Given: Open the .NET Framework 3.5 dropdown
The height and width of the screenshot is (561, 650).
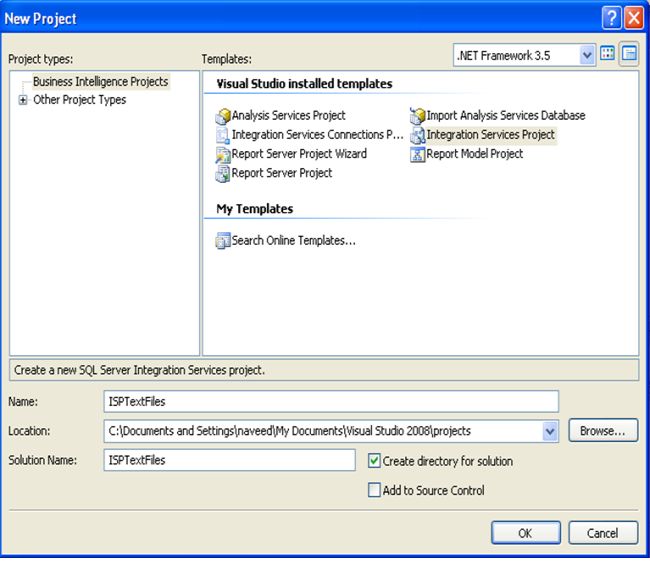Looking at the screenshot, I should pos(587,55).
